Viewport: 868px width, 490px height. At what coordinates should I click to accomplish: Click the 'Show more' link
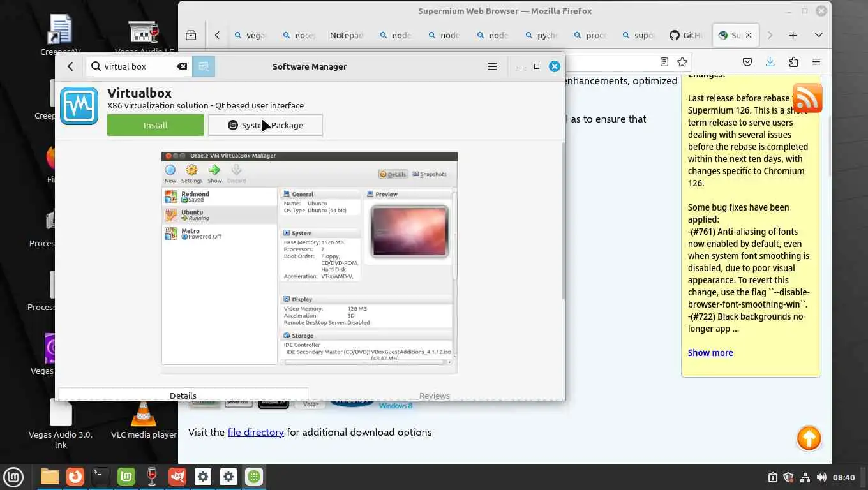click(x=710, y=353)
